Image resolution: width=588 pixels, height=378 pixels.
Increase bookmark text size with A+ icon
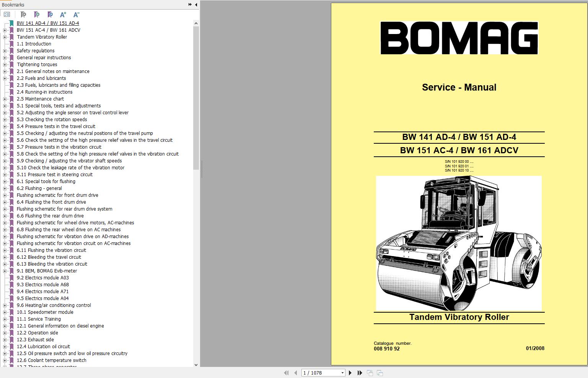point(63,15)
